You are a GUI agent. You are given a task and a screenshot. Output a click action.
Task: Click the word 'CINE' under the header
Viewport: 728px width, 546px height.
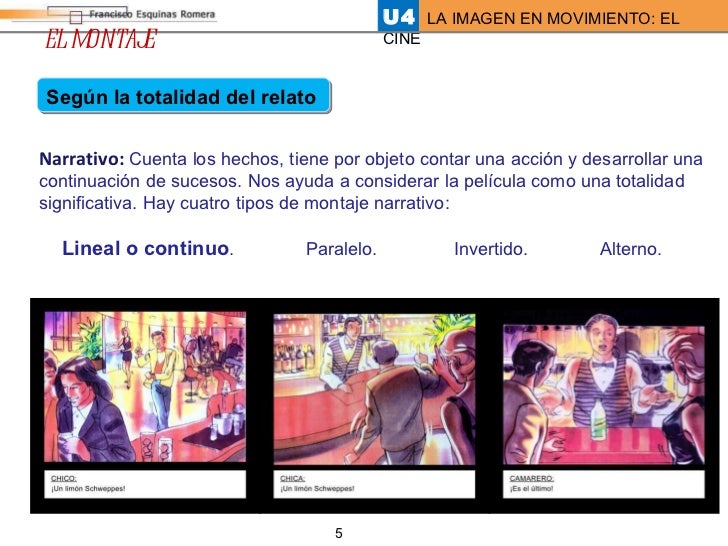coord(402,39)
